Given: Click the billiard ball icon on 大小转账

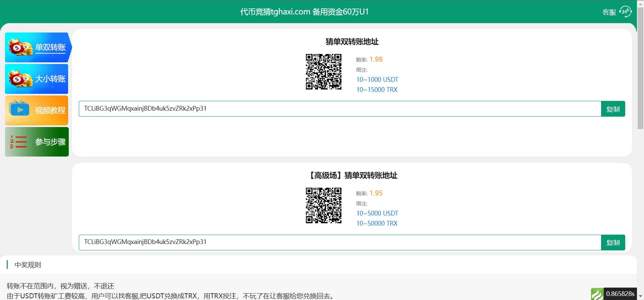Looking at the screenshot, I should (x=20, y=79).
